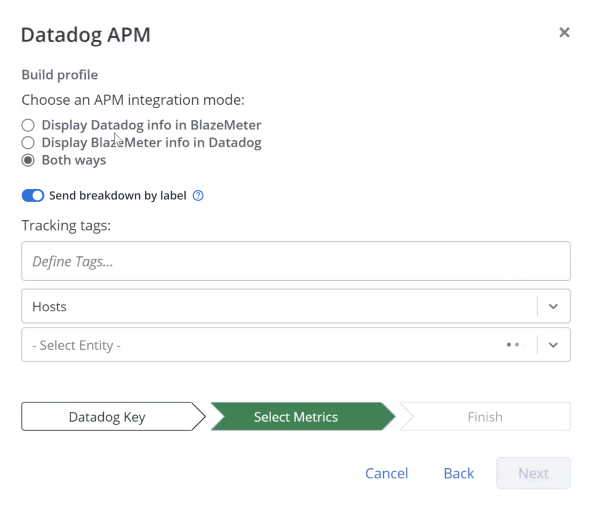
Task: Click the Next button
Action: pos(533,473)
